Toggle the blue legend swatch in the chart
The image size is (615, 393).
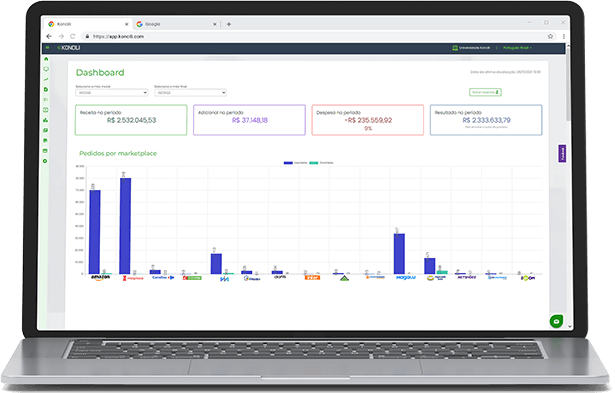pos(288,162)
